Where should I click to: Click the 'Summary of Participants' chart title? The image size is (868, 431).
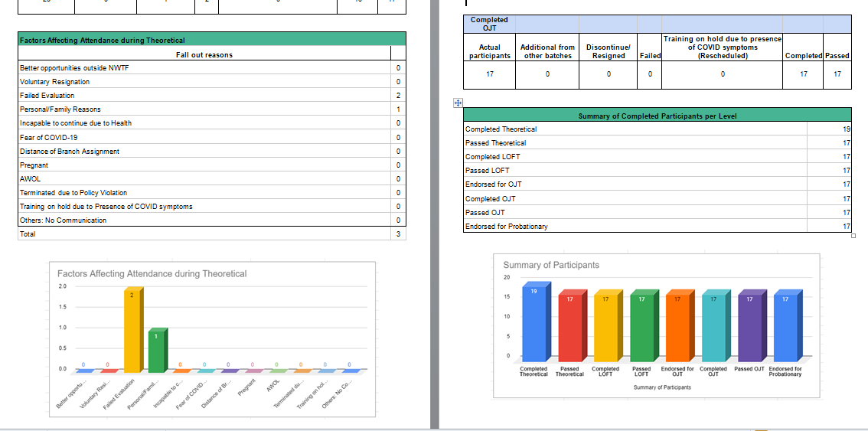[551, 265]
